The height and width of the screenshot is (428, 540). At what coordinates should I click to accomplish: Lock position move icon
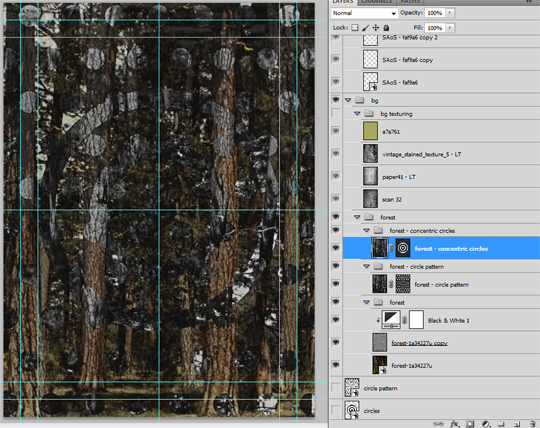pyautogui.click(x=376, y=28)
